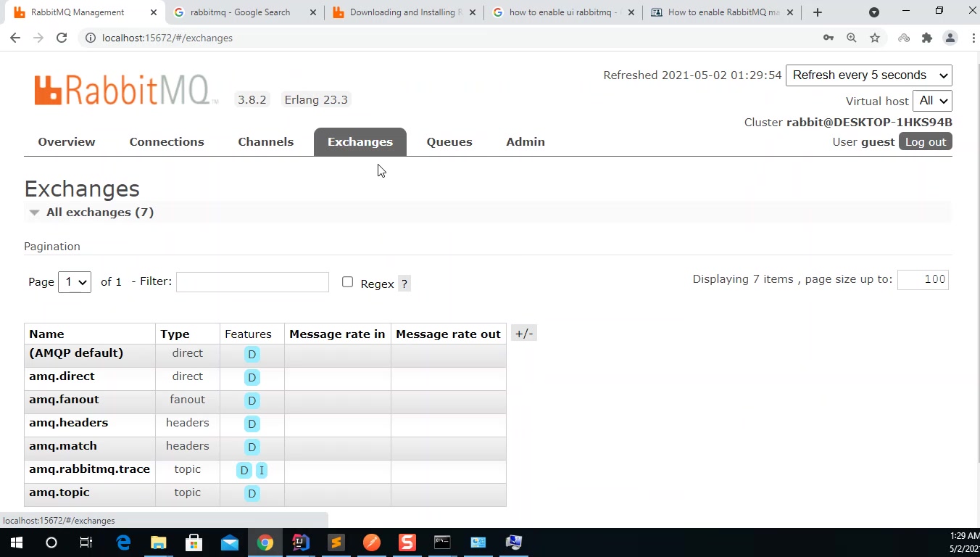Switch to the Downloading and Installing browser tab
Screen dimensions: 980x557
click(404, 12)
